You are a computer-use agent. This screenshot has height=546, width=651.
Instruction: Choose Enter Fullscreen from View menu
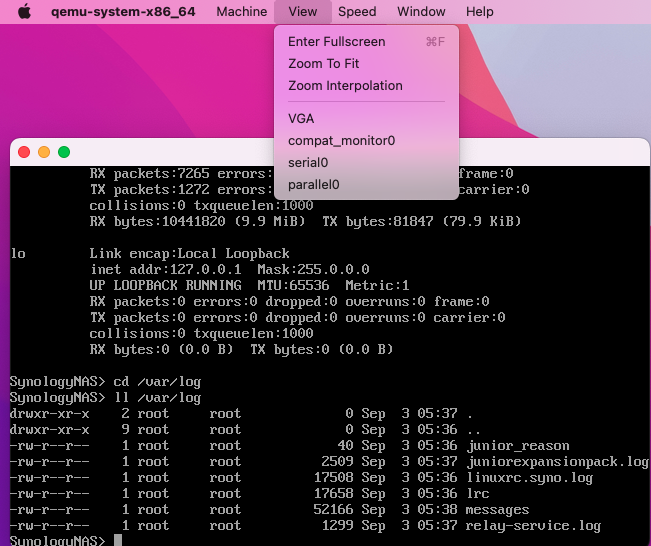pos(366,42)
